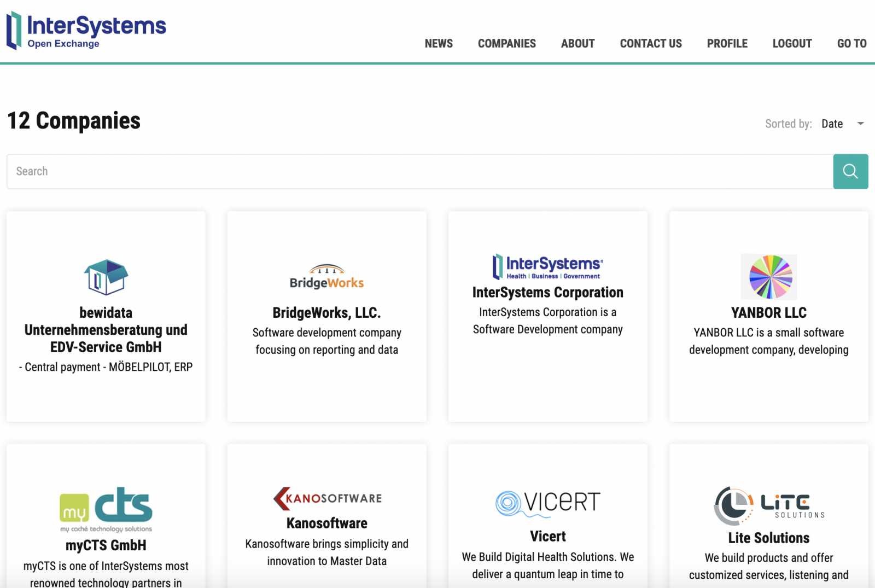Open the Lite Solutions title link
The height and width of the screenshot is (588, 875).
(769, 538)
